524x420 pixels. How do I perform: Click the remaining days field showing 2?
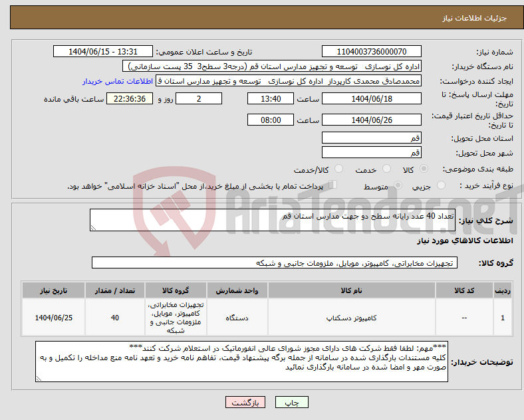pyautogui.click(x=199, y=99)
